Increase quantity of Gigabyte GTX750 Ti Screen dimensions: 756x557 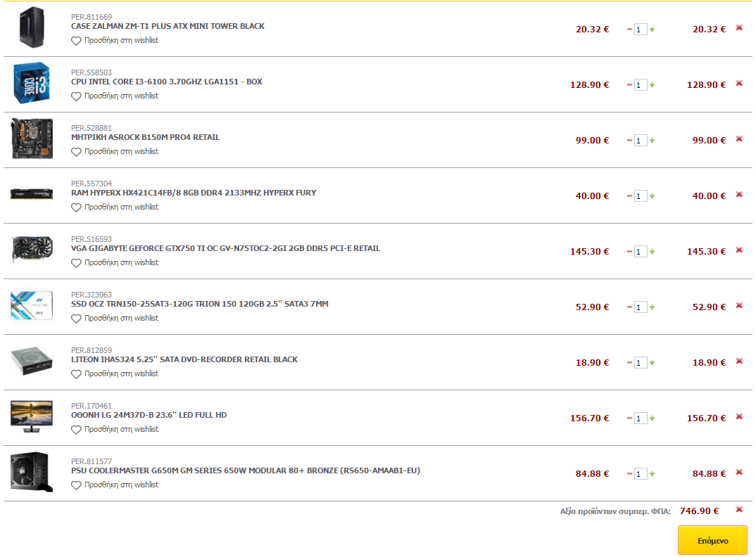point(653,252)
